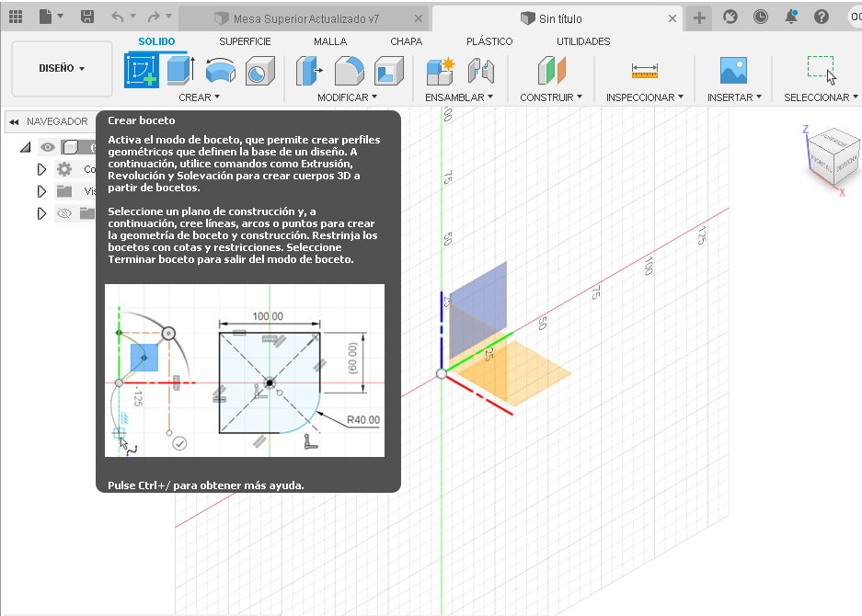Switch to the MALLA ribbon tab
Screen dimensions: 862x616
(x=330, y=41)
